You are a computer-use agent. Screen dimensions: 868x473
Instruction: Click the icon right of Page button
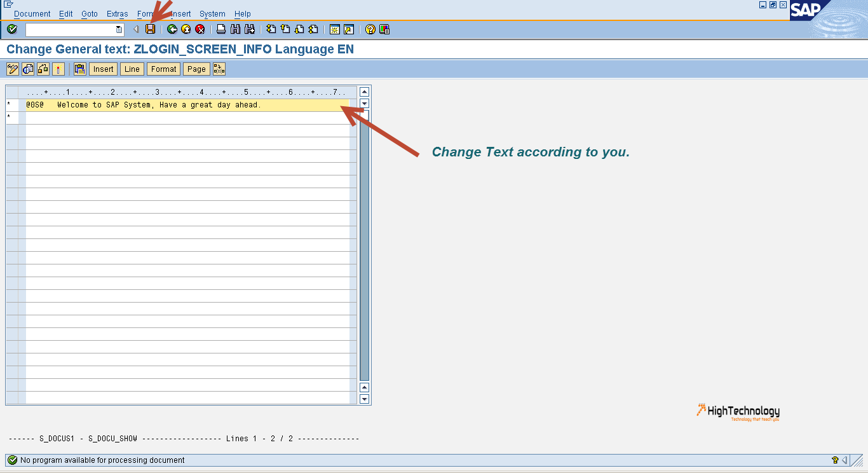point(219,69)
